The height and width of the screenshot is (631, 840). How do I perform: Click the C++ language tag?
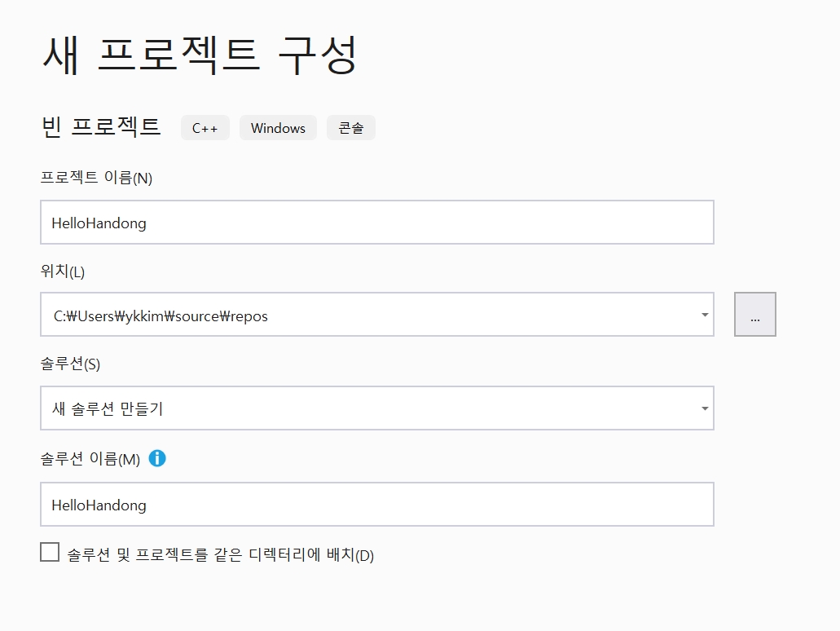coord(205,128)
